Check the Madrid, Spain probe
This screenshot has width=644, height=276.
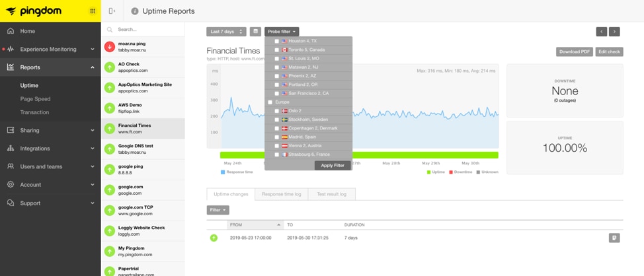pos(277,137)
